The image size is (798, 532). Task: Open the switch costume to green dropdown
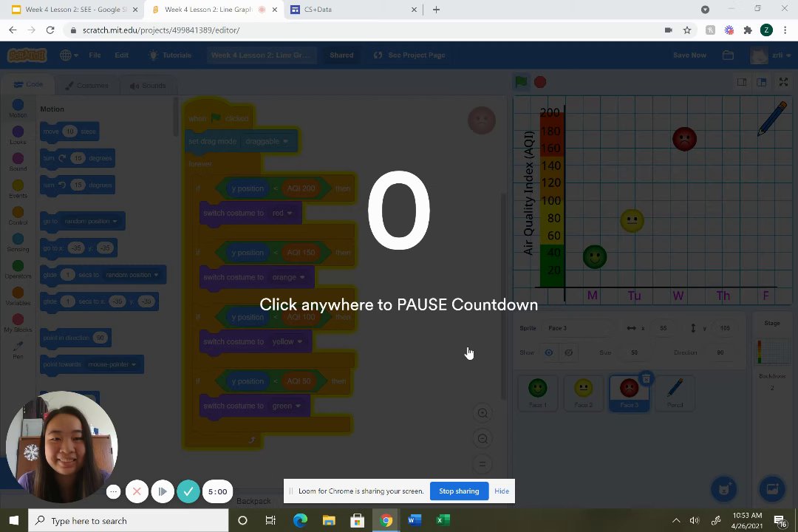click(x=286, y=406)
